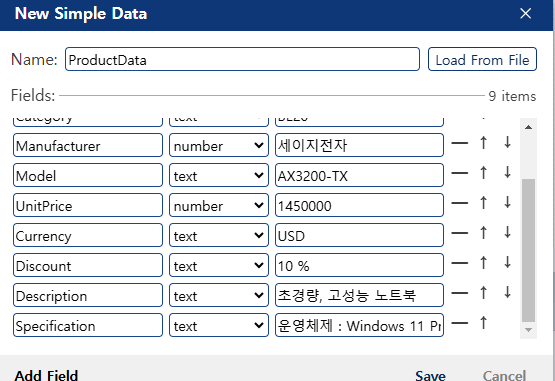Click the Model field name box
Screen dimensions: 555x381
(x=88, y=175)
